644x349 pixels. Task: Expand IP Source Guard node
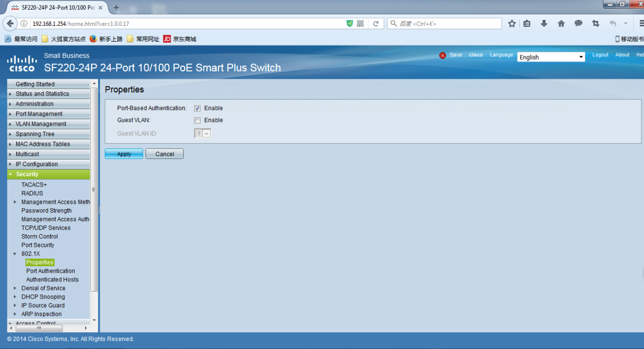pos(15,306)
